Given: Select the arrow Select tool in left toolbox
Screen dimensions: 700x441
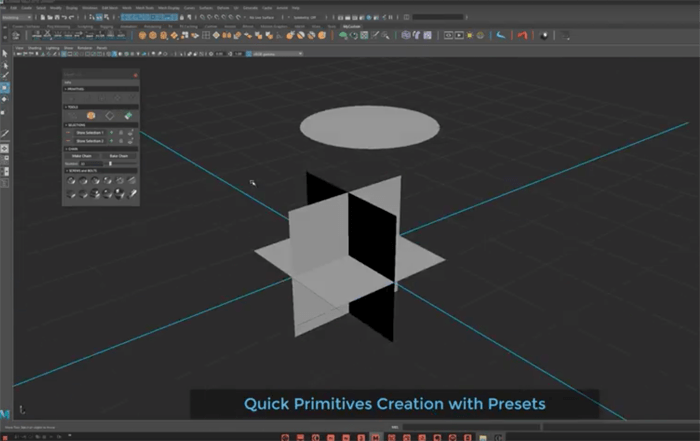Looking at the screenshot, I should click(x=5, y=53).
